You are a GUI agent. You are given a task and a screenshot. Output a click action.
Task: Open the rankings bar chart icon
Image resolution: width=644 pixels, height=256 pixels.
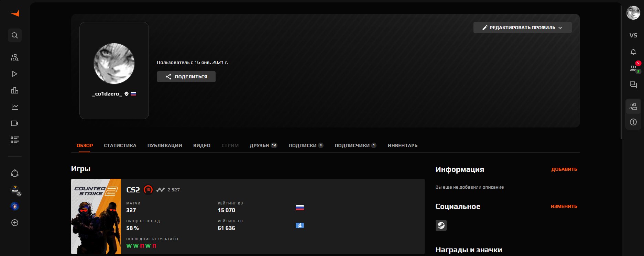point(15,90)
